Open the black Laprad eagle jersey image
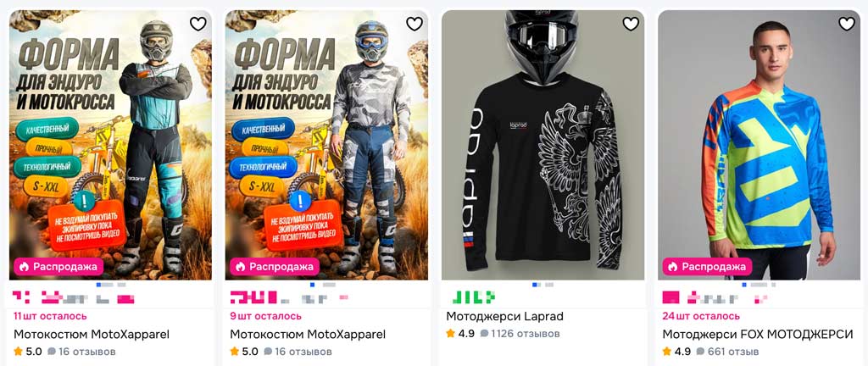 pyautogui.click(x=543, y=145)
